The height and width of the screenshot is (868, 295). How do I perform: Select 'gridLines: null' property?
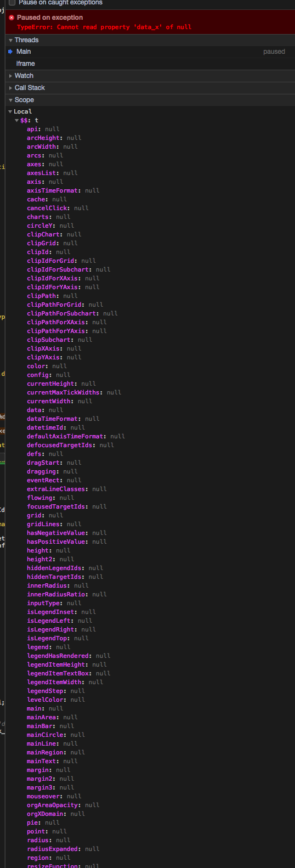(54, 524)
